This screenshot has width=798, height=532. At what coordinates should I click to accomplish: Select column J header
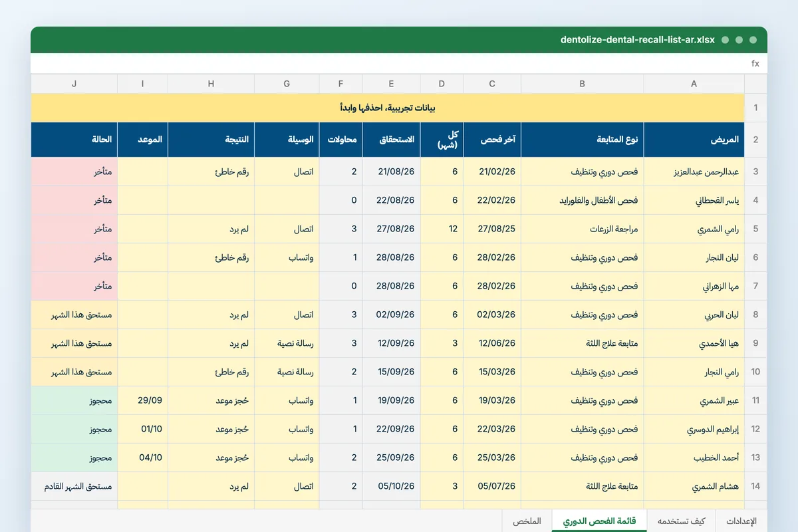click(x=74, y=84)
